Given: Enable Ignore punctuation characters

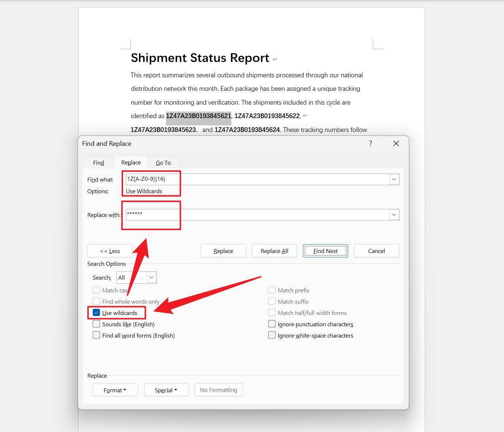Looking at the screenshot, I should tap(272, 324).
